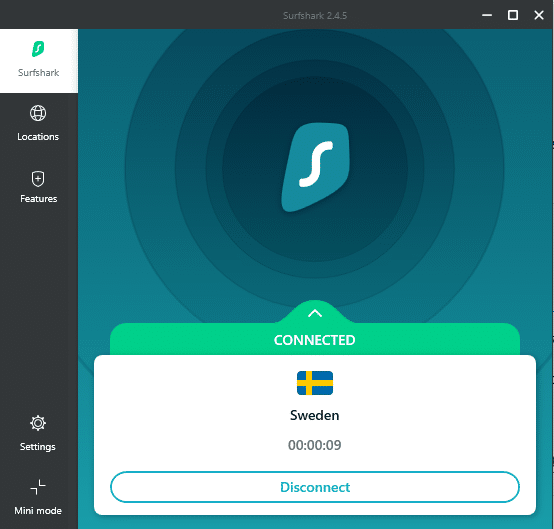Select the Features tab label
Screen dimensions: 554x529
point(39,199)
